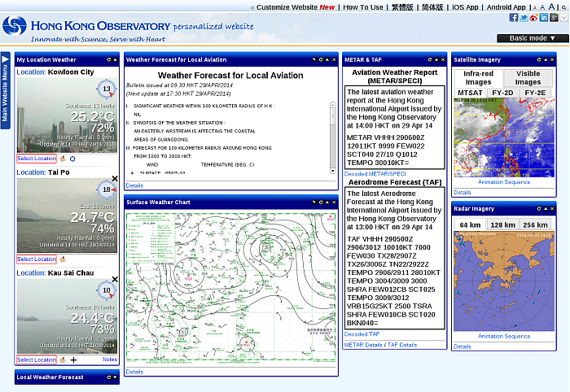Share on LinkedIn icon
Viewport: 570px width, 392px height.
tap(544, 17)
